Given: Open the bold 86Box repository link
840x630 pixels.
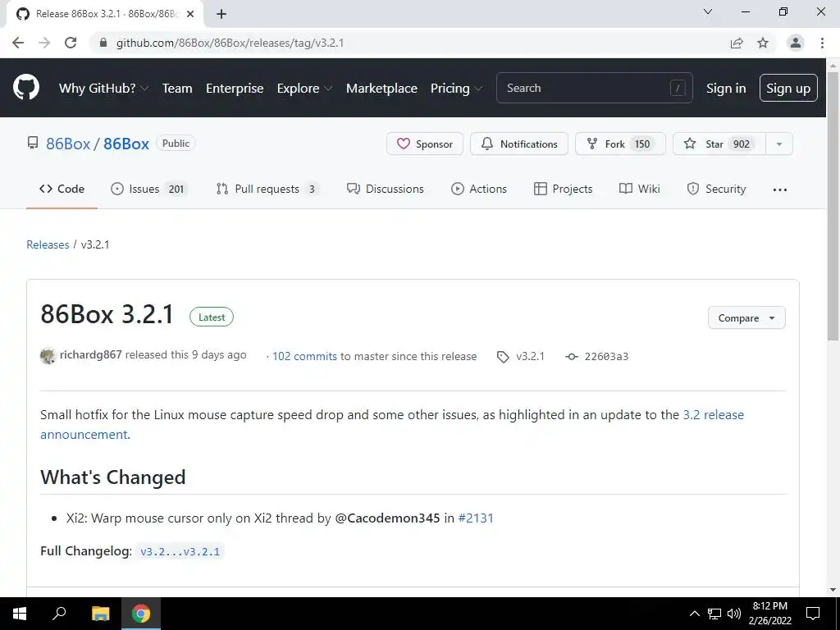Looking at the screenshot, I should (x=126, y=144).
